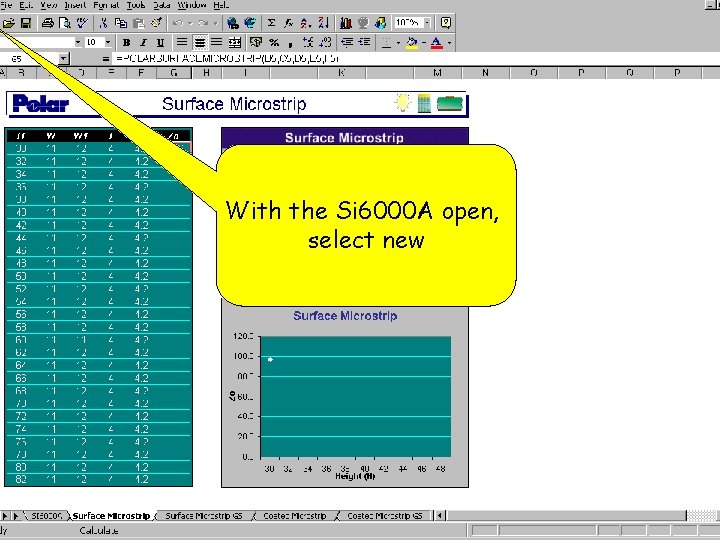
Task: Activate the Format Painter brush
Action: click(156, 23)
